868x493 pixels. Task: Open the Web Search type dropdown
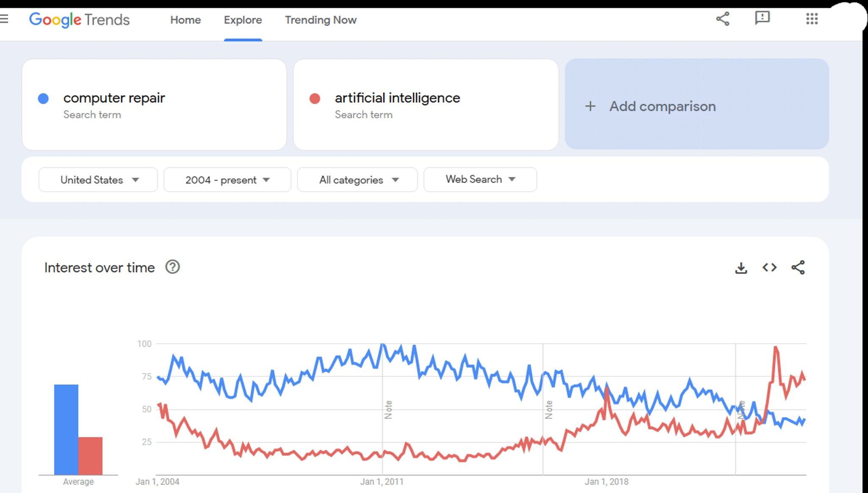pyautogui.click(x=480, y=179)
